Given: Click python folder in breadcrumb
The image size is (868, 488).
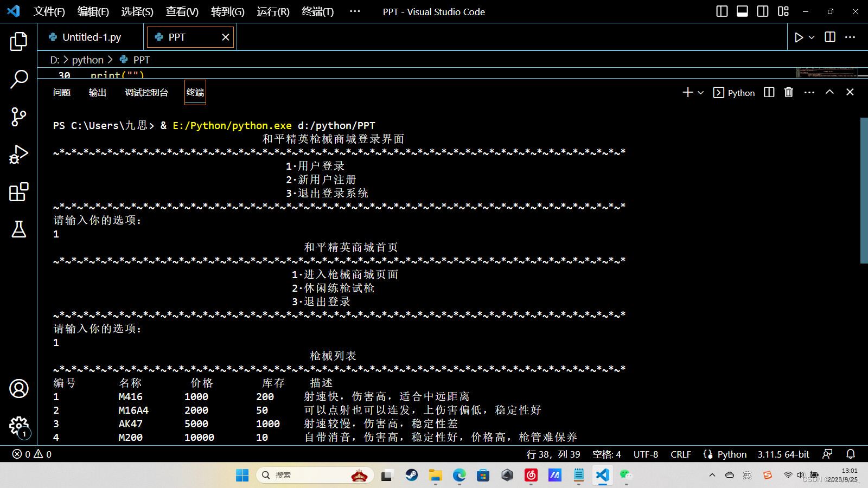Looking at the screenshot, I should click(x=87, y=60).
